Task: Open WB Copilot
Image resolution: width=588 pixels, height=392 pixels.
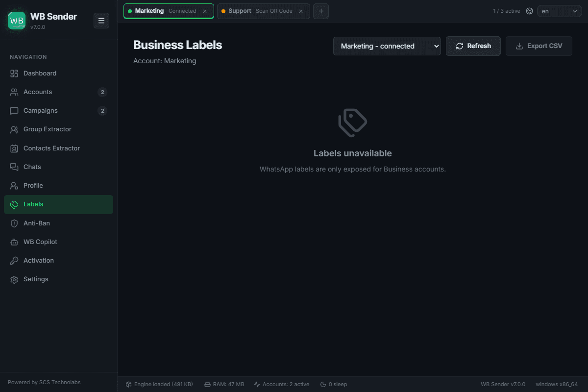Action: click(58, 242)
